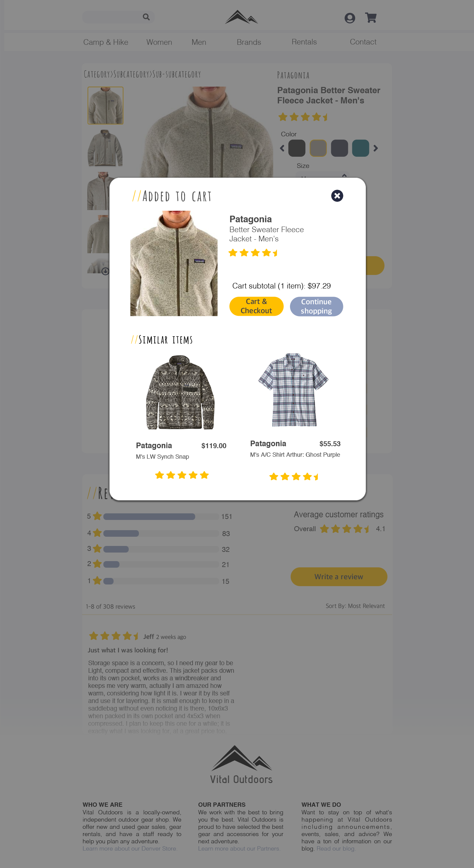Show next color options arrow

(375, 148)
